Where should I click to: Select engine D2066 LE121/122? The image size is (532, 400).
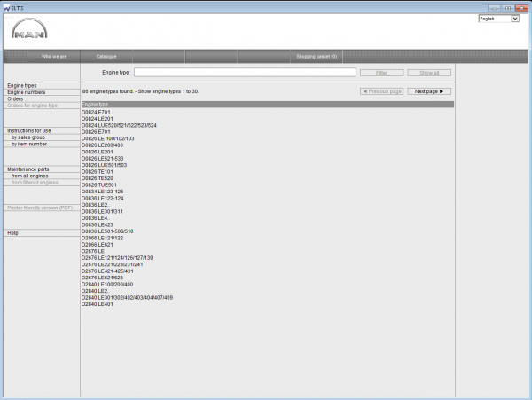pyautogui.click(x=103, y=239)
